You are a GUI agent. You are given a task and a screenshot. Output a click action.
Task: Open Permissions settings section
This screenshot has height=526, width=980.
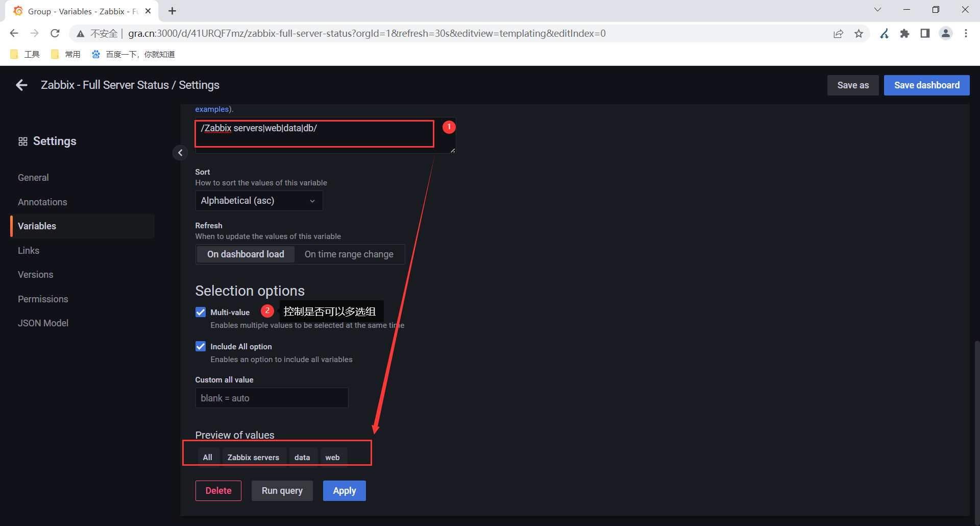click(x=43, y=299)
